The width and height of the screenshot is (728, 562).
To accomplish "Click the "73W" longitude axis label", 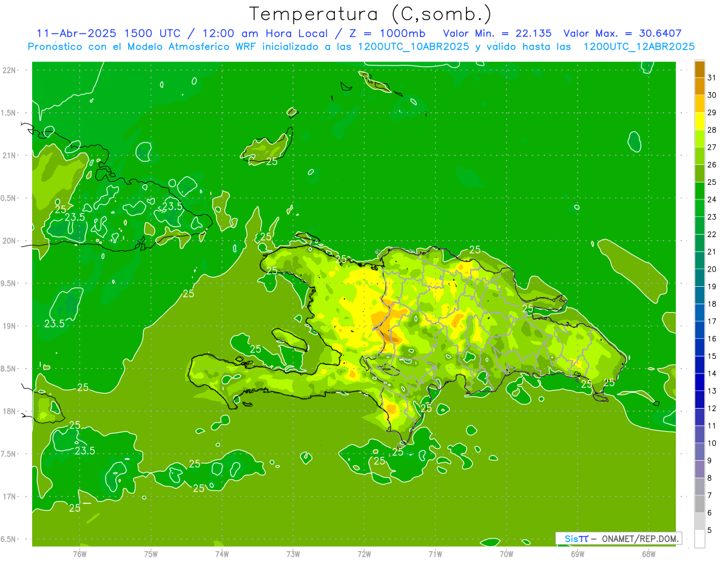I will tap(293, 554).
